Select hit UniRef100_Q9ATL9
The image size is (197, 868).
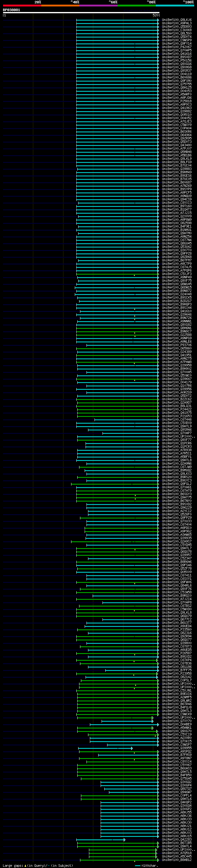click(177, 426)
